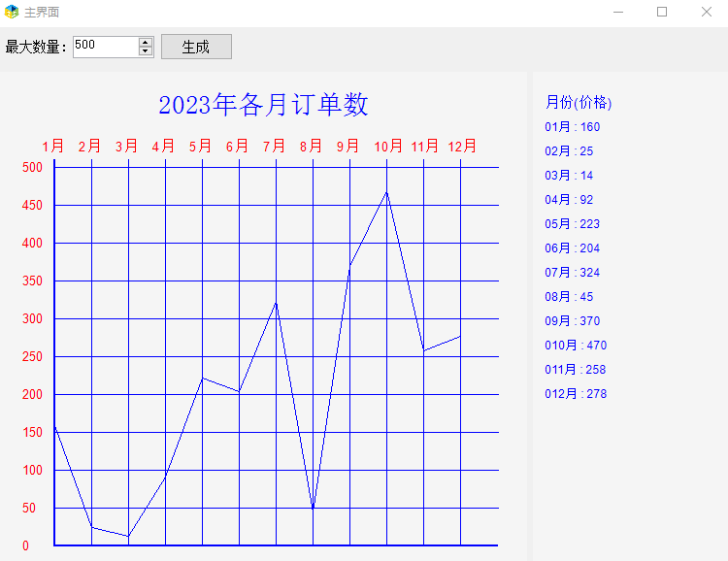Click the 250 y-axis label
Image resolution: width=728 pixels, height=561 pixels.
[32, 356]
